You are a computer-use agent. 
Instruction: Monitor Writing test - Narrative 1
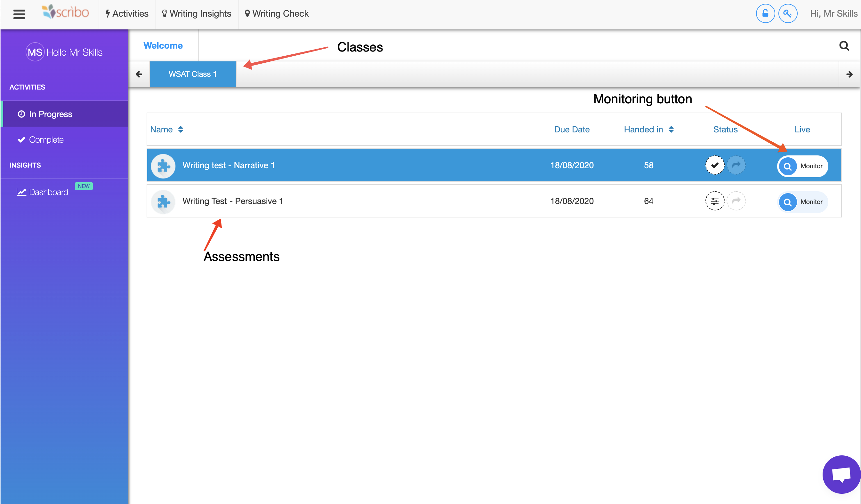[x=802, y=166]
